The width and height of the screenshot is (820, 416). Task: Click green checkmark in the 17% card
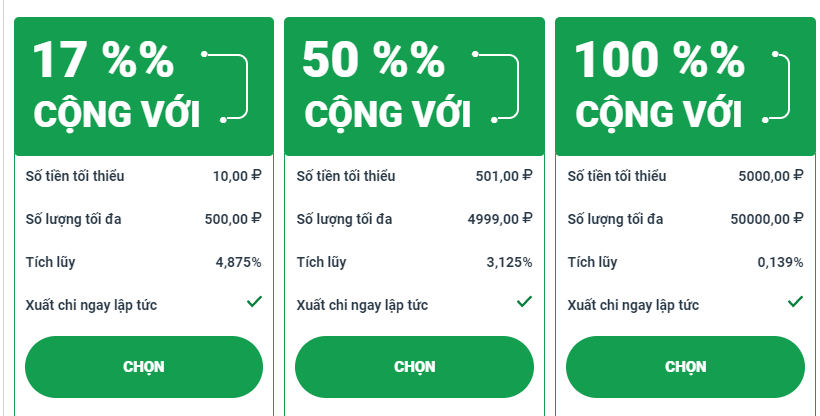click(254, 301)
